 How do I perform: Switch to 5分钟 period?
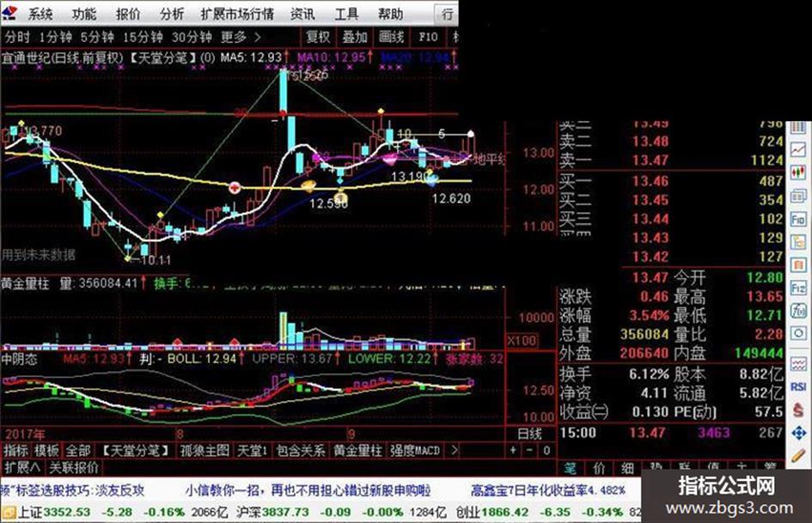[97, 37]
